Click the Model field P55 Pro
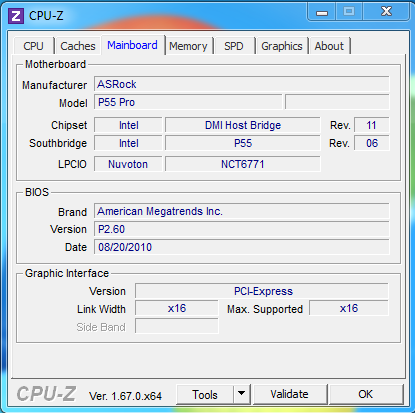 pyautogui.click(x=188, y=102)
